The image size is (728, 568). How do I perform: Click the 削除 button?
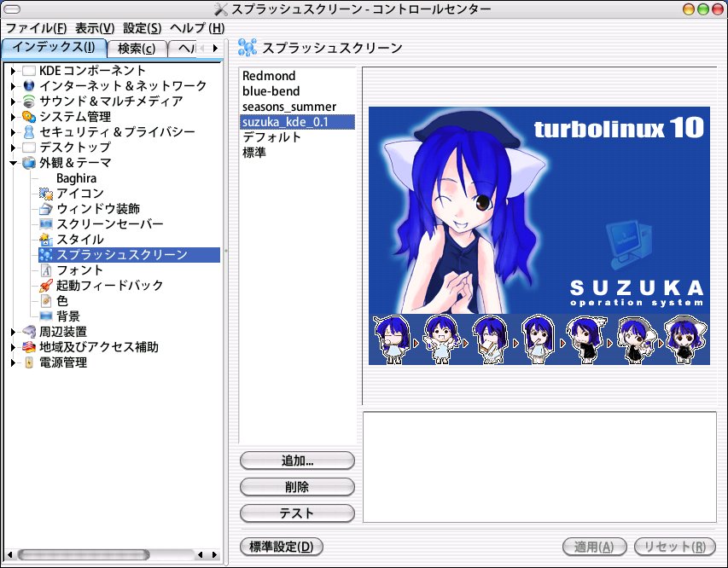tap(297, 487)
